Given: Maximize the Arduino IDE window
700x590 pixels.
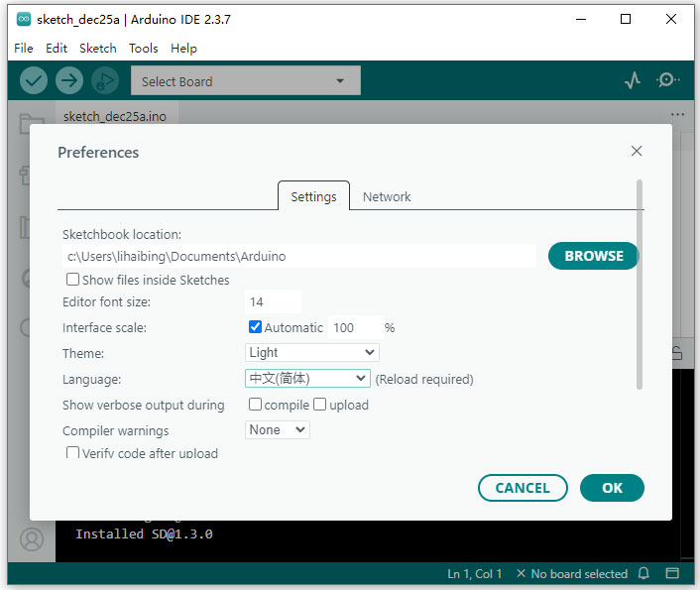Looking at the screenshot, I should pos(626,19).
